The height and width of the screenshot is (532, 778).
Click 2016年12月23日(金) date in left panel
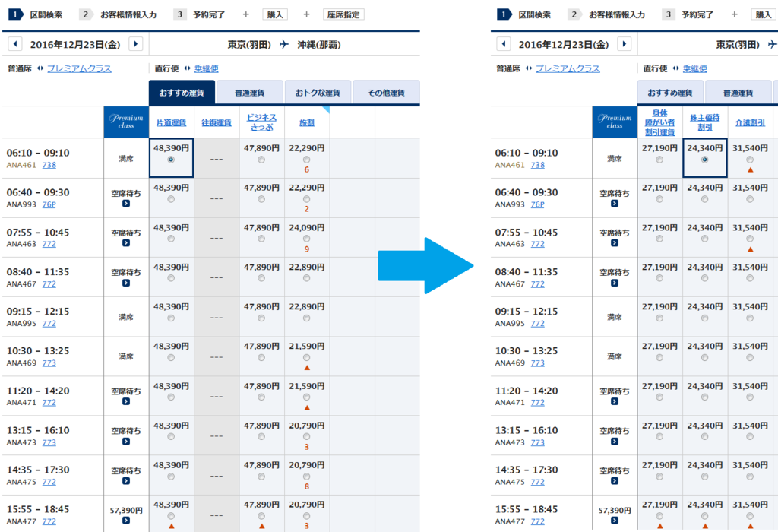75,44
